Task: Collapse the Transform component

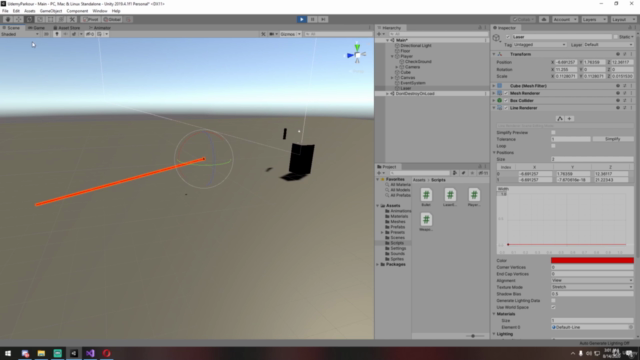Action: [494, 54]
